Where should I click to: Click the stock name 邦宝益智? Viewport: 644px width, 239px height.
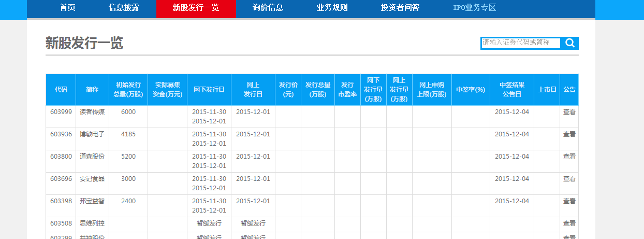pyautogui.click(x=92, y=201)
